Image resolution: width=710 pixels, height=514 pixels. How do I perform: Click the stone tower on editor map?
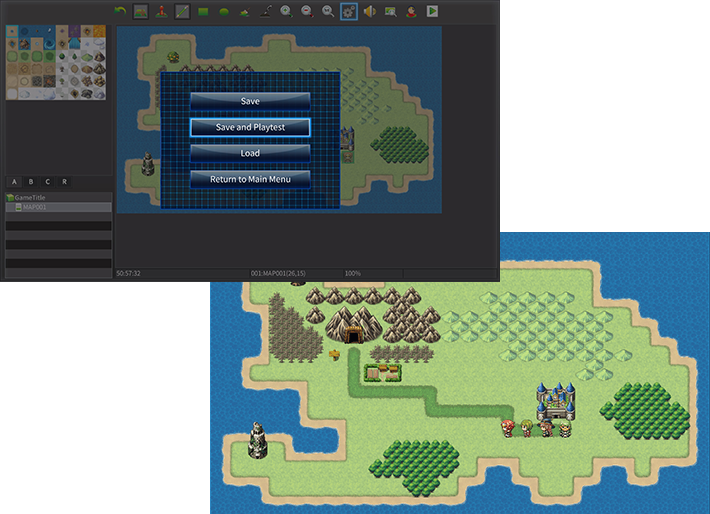[x=148, y=163]
